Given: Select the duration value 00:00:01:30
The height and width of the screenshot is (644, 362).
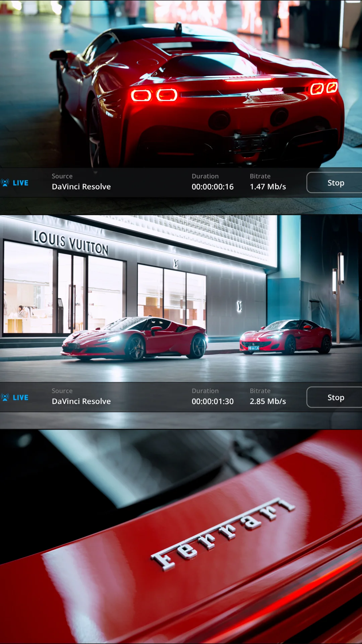Looking at the screenshot, I should click(213, 401).
